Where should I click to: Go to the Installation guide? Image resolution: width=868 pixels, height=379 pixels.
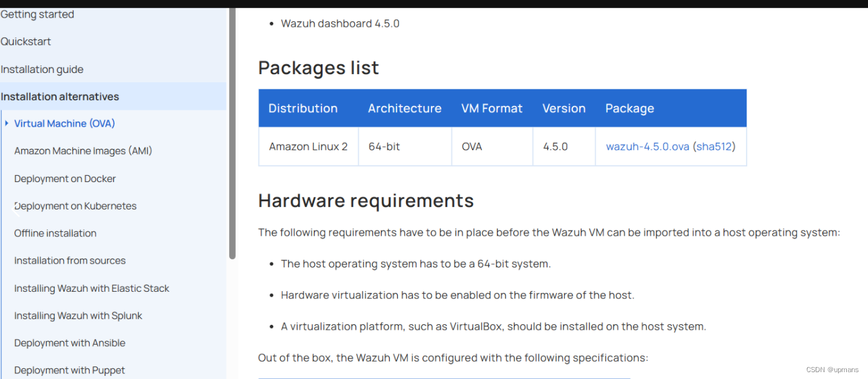click(x=42, y=69)
